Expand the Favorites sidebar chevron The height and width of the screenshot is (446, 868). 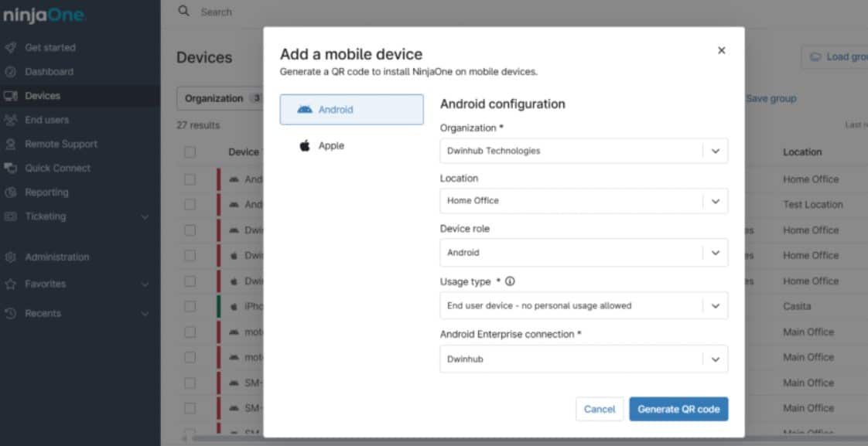pyautogui.click(x=145, y=284)
